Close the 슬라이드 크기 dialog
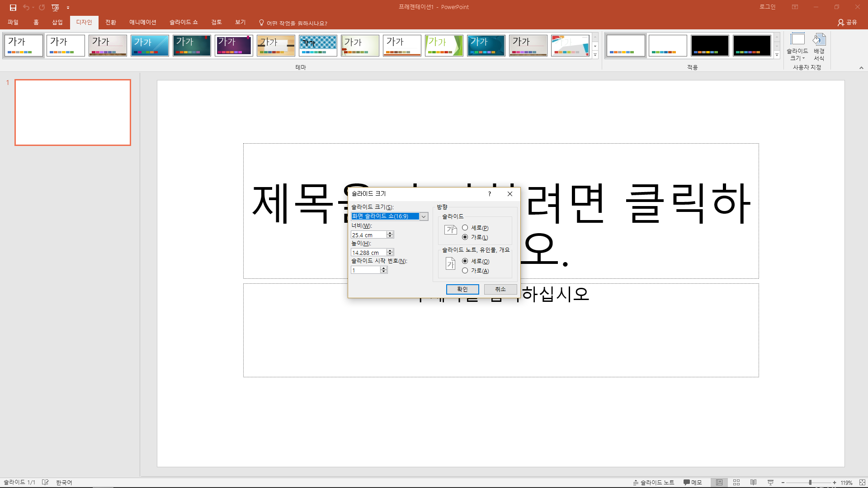This screenshot has height=488, width=868. coord(510,194)
